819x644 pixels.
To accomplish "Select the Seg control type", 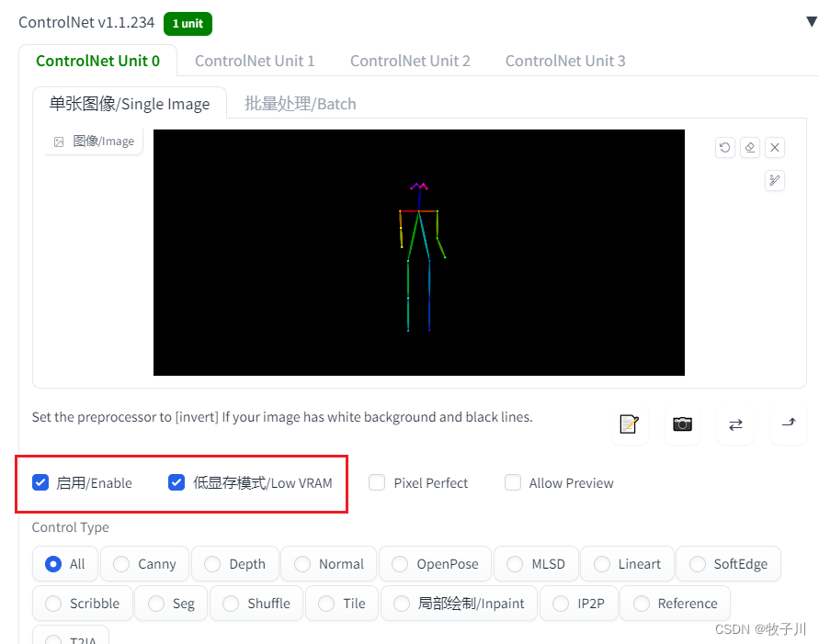I will (171, 604).
